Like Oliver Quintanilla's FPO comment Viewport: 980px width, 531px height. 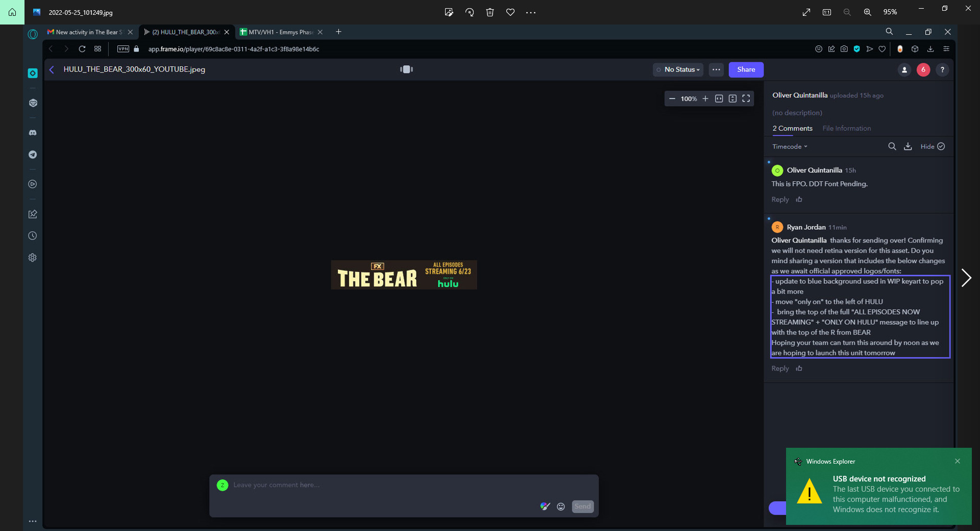tap(799, 200)
